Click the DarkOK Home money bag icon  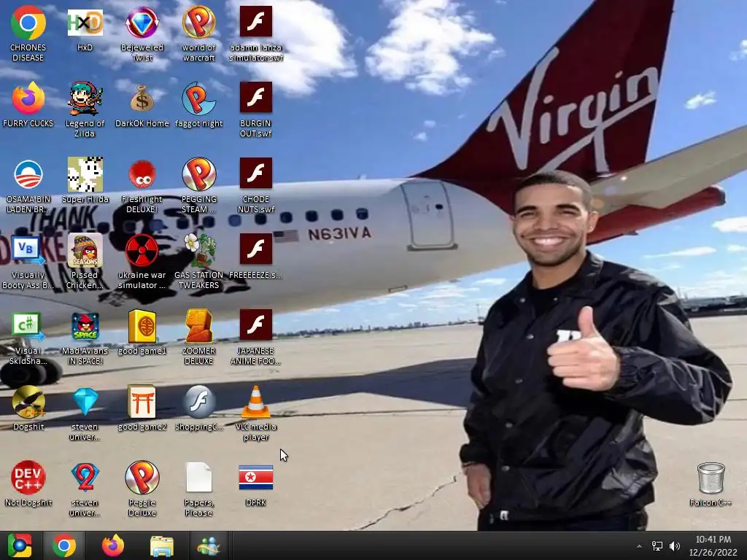pyautogui.click(x=142, y=98)
